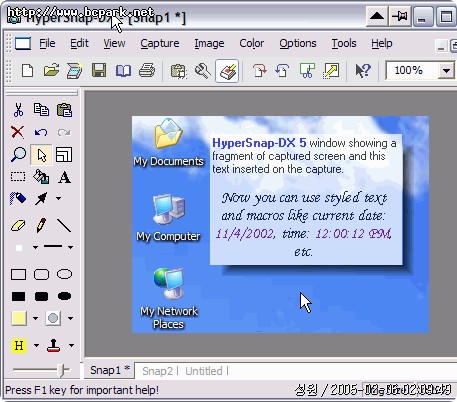Select the eraser tool
Image resolution: width=457 pixels, height=402 pixels.
coord(18,225)
